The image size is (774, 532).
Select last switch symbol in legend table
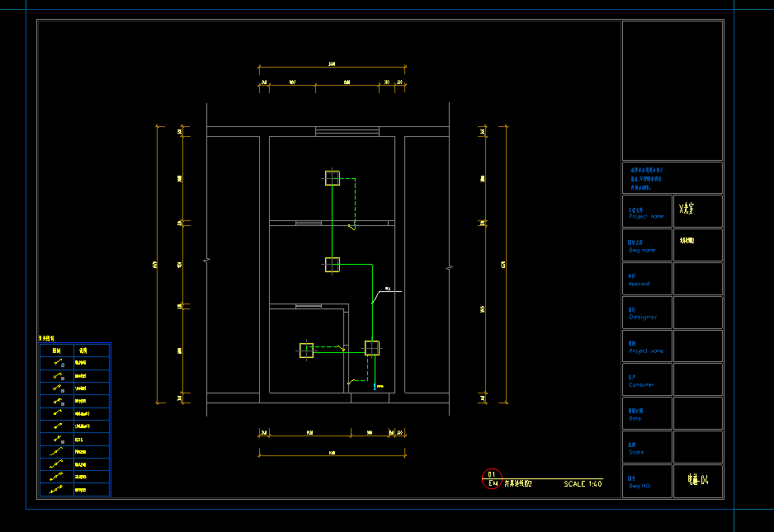click(x=58, y=490)
